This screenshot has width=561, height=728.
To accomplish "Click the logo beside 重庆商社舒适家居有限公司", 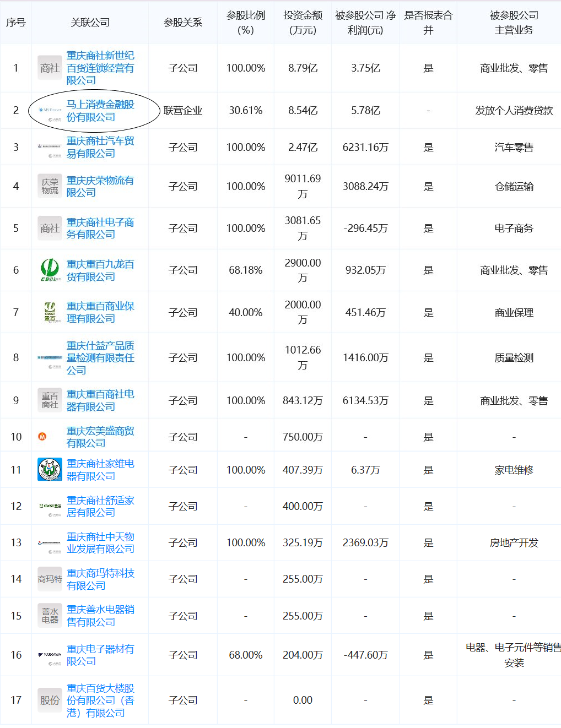I will coord(50,506).
